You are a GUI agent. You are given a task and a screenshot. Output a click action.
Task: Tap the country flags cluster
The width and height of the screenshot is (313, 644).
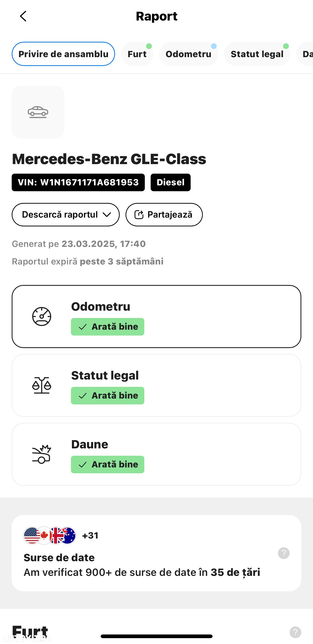(x=50, y=536)
